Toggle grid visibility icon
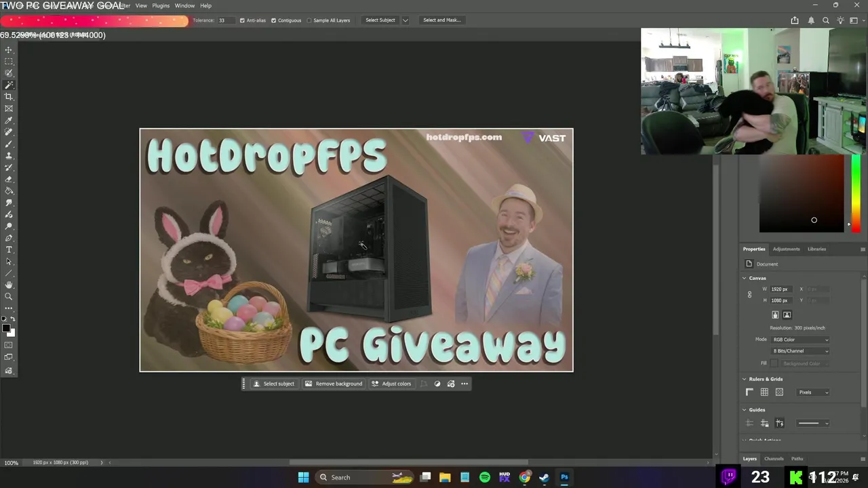 pos(764,392)
